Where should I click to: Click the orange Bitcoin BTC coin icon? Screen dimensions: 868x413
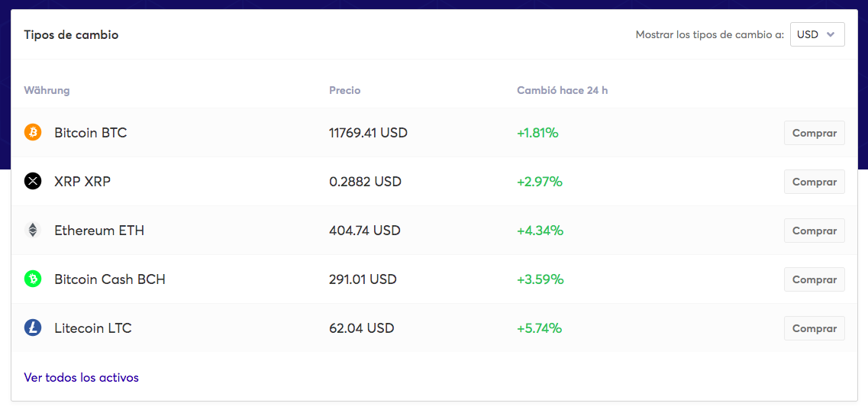33,133
